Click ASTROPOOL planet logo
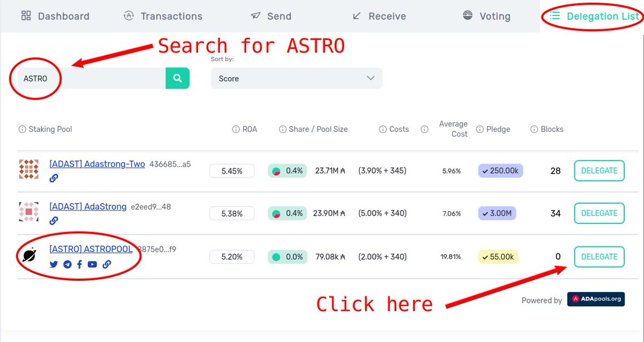This screenshot has width=644, height=342. (29, 254)
